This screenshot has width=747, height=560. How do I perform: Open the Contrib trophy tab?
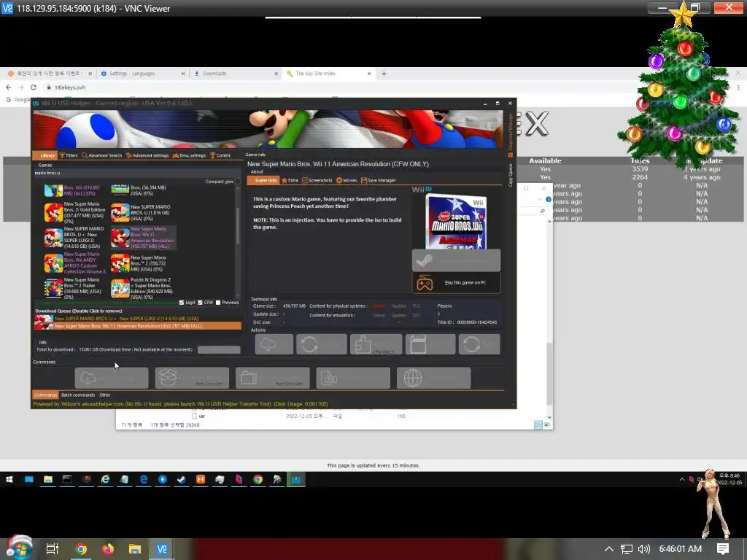pos(220,155)
